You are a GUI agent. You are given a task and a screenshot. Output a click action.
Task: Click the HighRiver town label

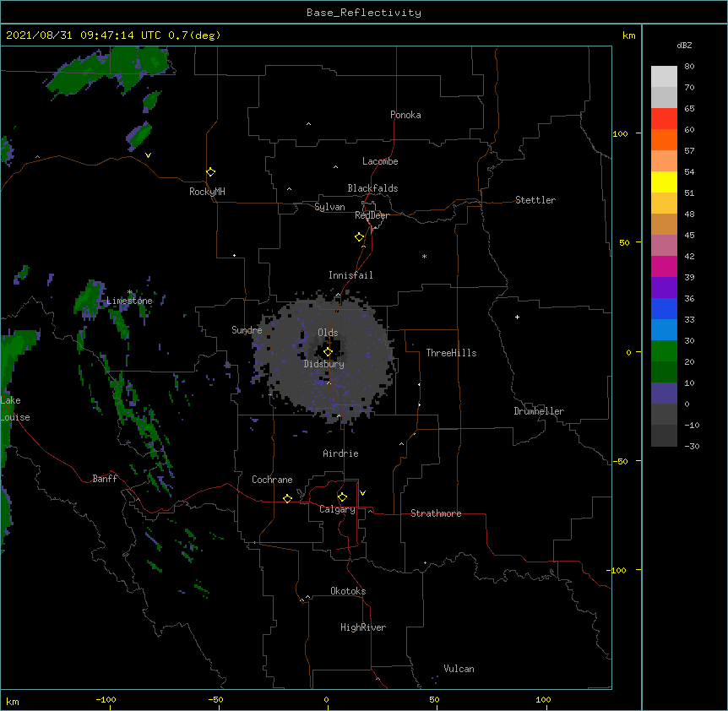click(x=363, y=627)
